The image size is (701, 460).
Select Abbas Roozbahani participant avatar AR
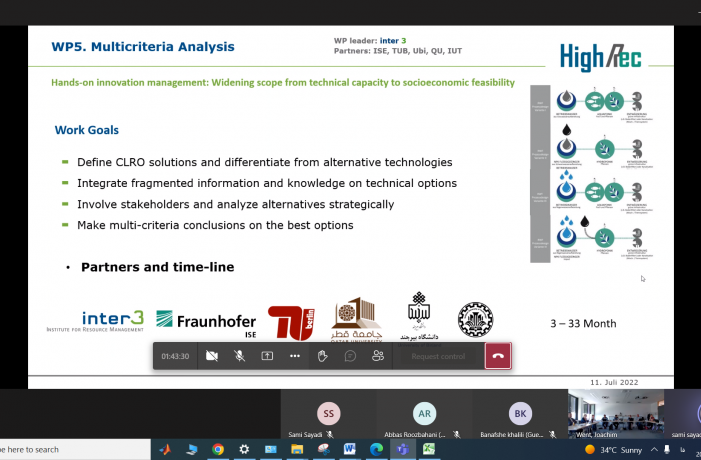point(424,414)
